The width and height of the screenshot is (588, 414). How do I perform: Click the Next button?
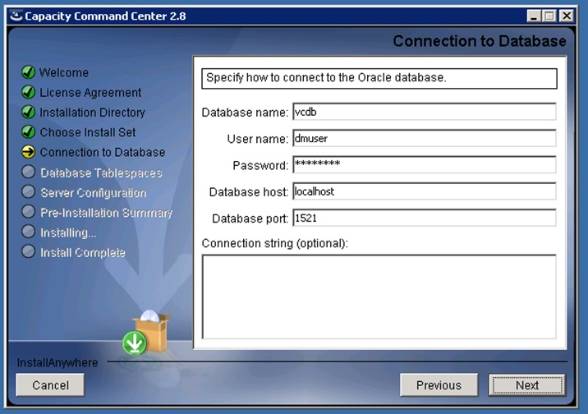526,385
